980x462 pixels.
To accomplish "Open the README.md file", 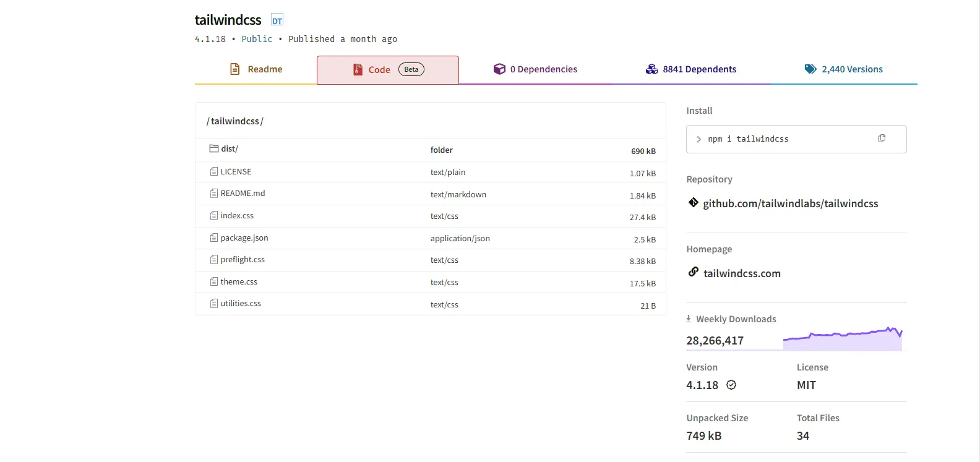I will 243,194.
